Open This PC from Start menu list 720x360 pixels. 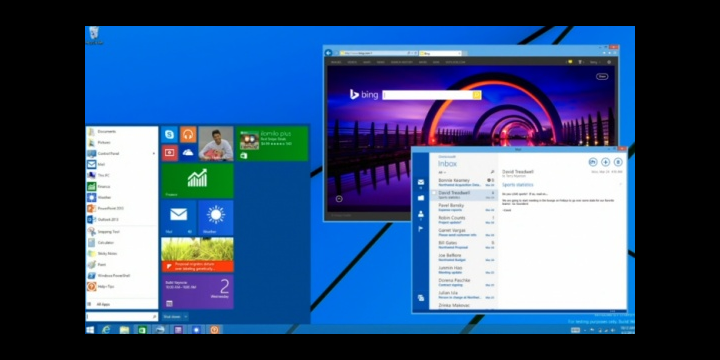coord(122,175)
